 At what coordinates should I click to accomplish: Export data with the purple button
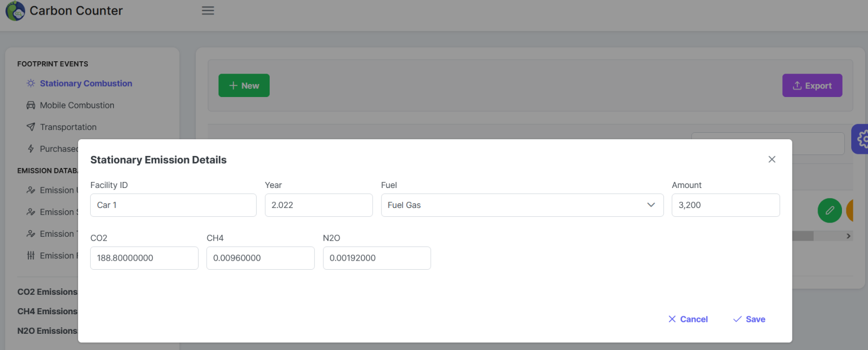[812, 86]
